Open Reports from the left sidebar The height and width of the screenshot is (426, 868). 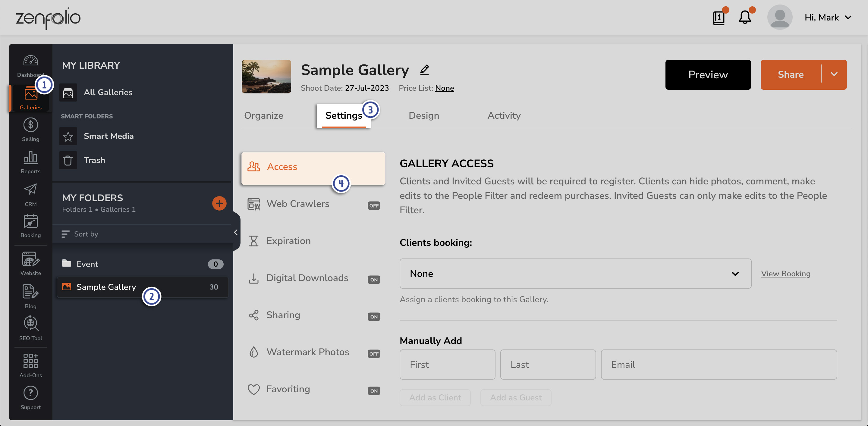(x=30, y=162)
